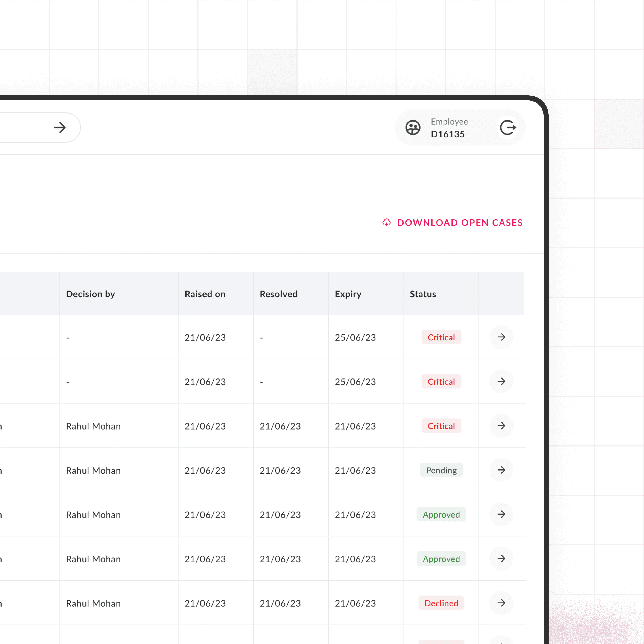This screenshot has height=644, width=644.
Task: Open the Declined case arrow
Action: click(501, 603)
